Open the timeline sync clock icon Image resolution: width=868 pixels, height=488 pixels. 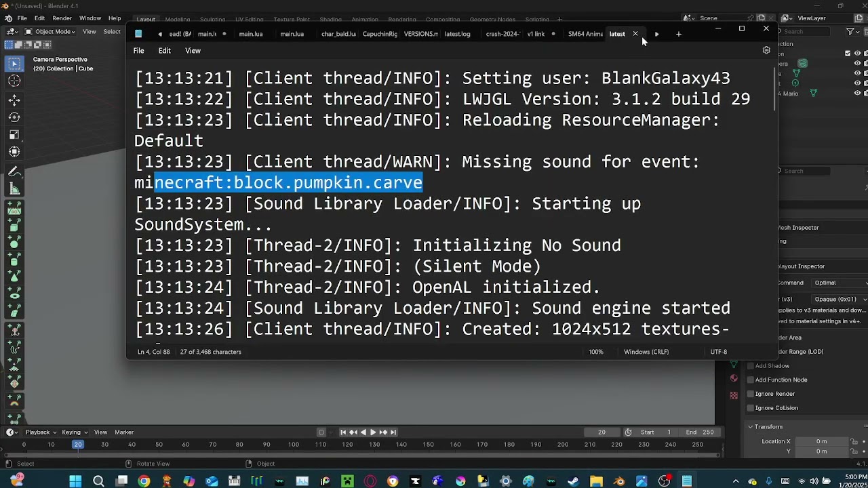click(x=628, y=432)
